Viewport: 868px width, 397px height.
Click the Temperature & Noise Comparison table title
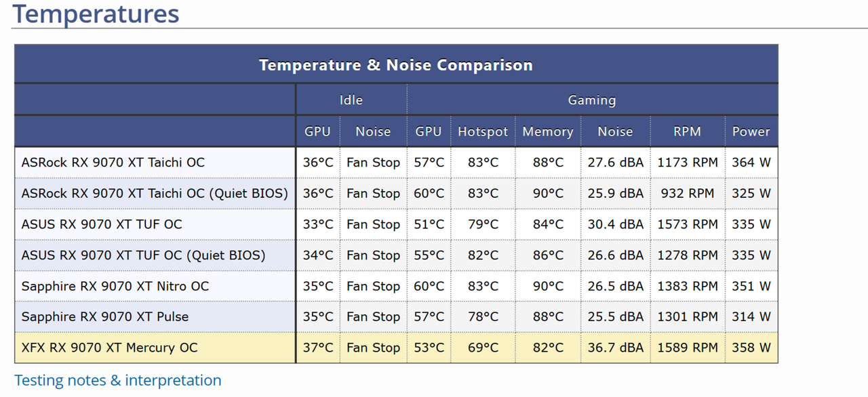[x=396, y=65]
